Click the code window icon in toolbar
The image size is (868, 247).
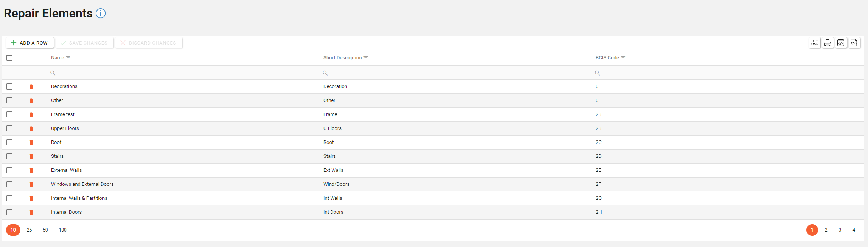coord(841,43)
